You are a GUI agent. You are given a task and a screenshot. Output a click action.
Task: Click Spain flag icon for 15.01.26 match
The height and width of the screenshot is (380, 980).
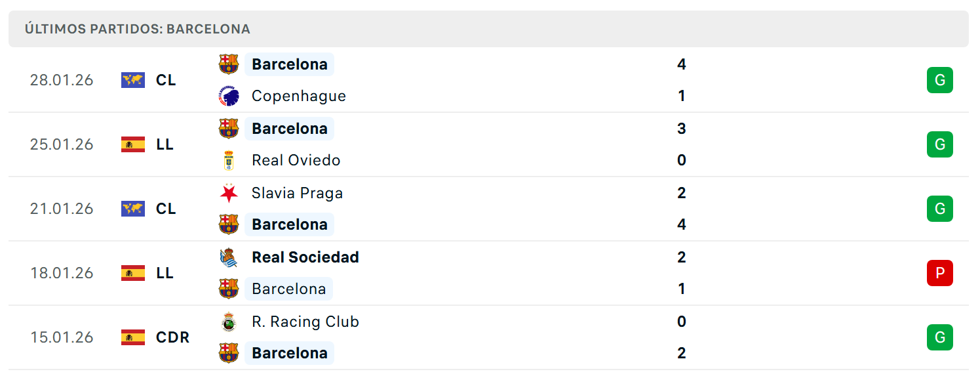133,337
